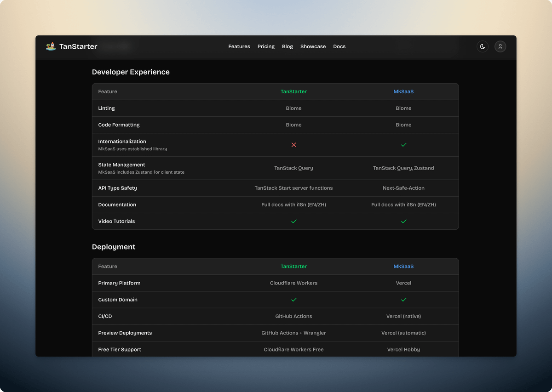
Task: Click the TanStarter island logo icon
Action: (x=51, y=46)
